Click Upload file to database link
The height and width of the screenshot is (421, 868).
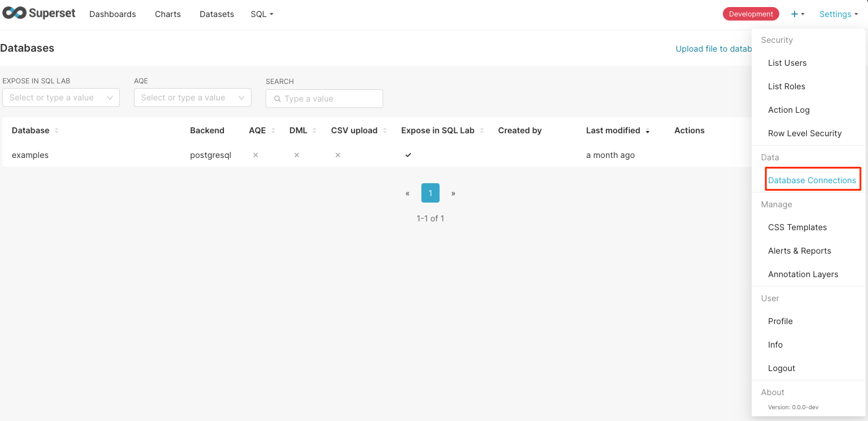pos(713,49)
